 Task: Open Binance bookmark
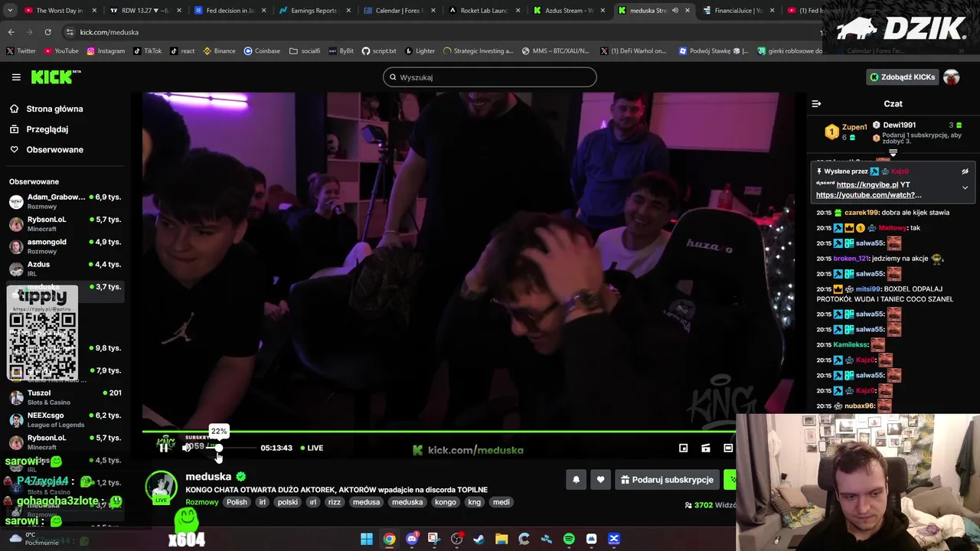(x=219, y=51)
